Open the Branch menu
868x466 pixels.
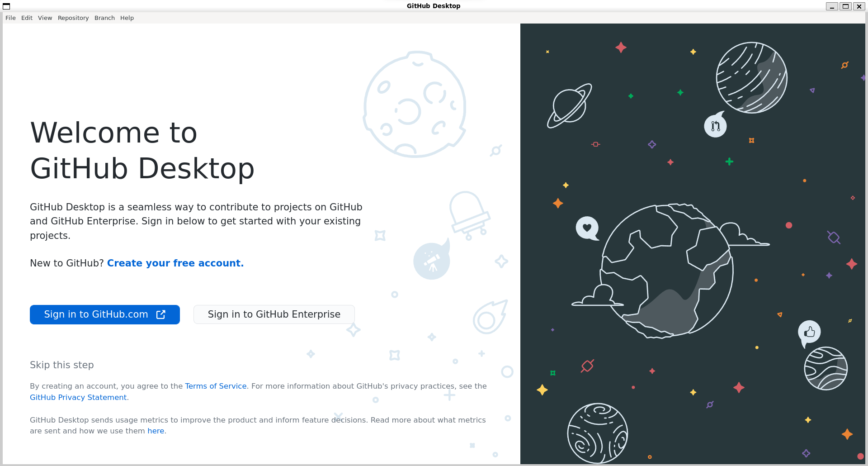104,18
